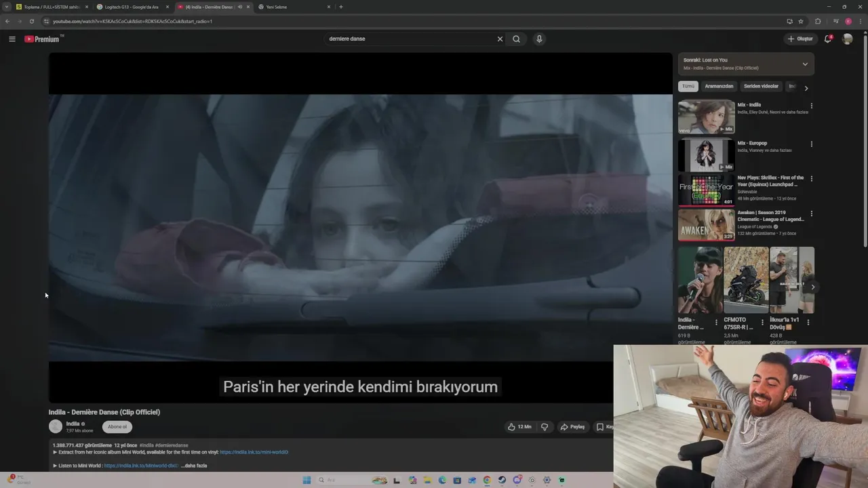Advance the Shorts shelf with next arrow
The image size is (868, 488).
[x=813, y=287]
